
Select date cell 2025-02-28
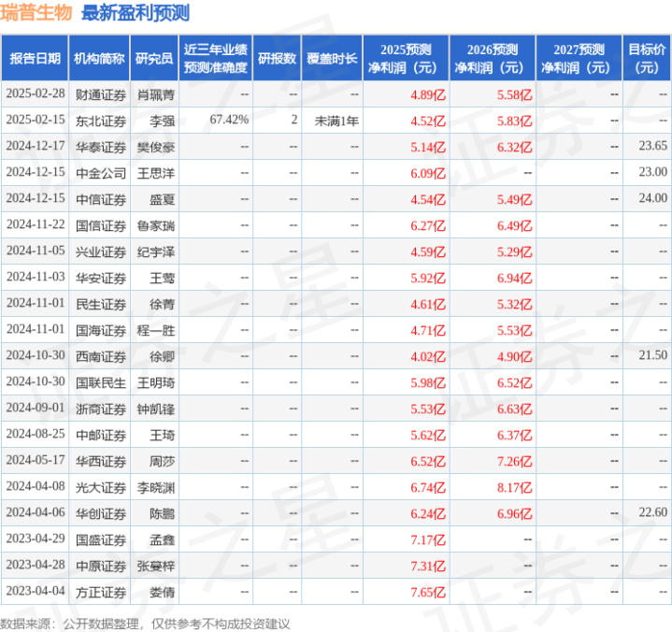coord(36,93)
